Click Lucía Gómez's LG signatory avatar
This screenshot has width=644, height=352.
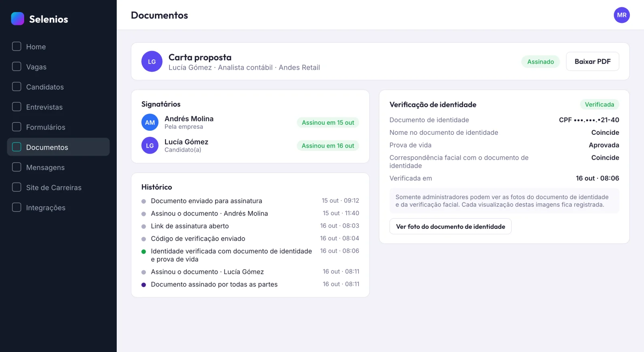tap(150, 146)
